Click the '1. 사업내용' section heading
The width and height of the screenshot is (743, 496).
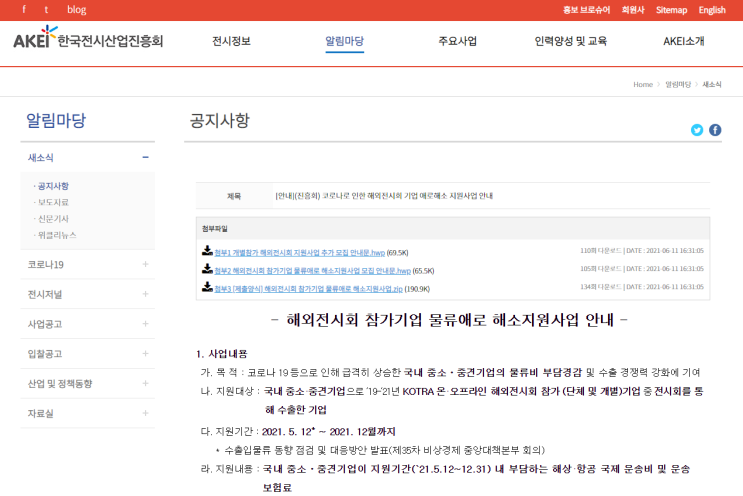click(222, 354)
